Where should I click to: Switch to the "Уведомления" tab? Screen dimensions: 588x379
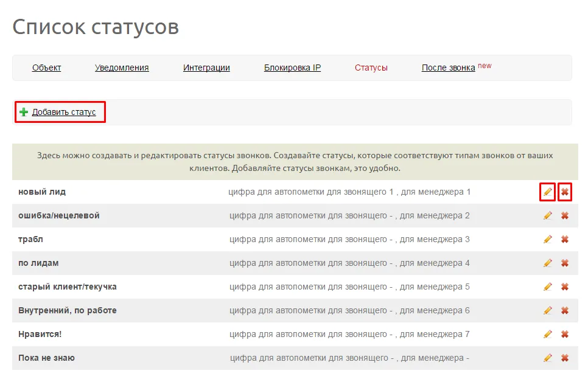[x=122, y=68]
